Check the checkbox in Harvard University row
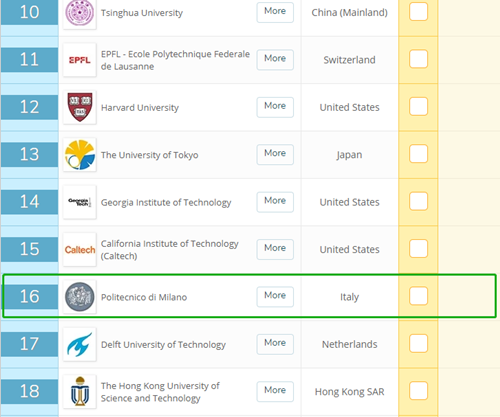This screenshot has height=417, width=500. [x=418, y=107]
